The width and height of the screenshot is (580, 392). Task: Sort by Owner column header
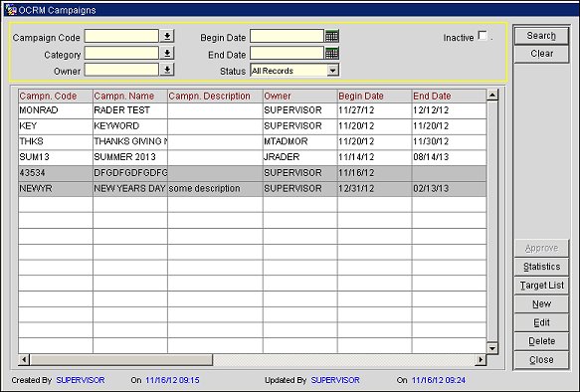coord(300,97)
